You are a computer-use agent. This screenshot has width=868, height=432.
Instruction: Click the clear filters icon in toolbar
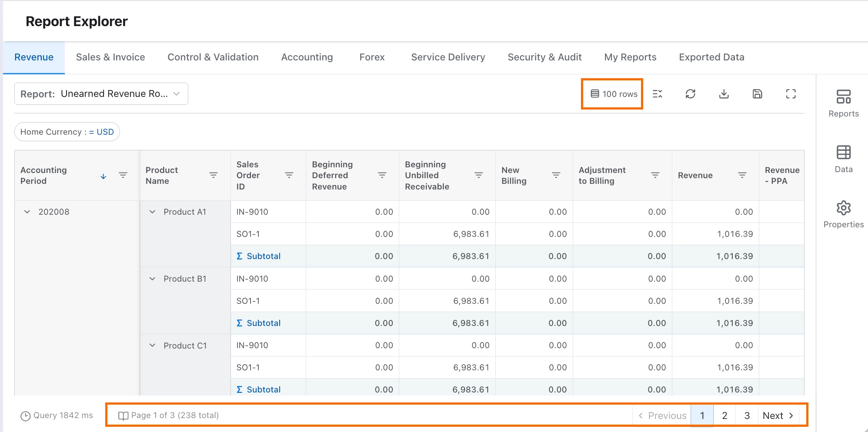[658, 94]
